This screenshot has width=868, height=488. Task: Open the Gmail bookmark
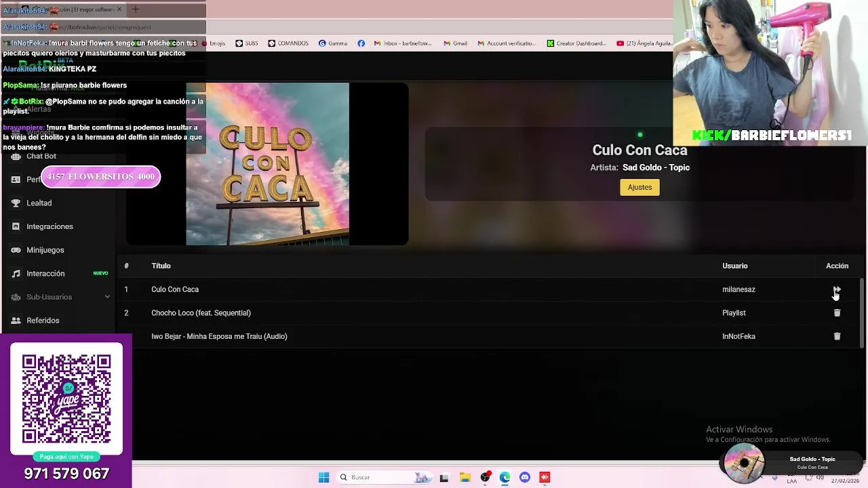coord(454,43)
